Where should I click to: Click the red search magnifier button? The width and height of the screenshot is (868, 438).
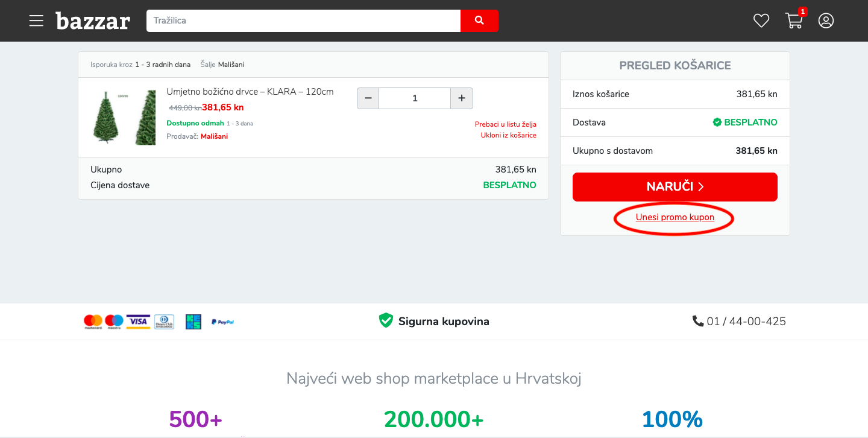[479, 21]
